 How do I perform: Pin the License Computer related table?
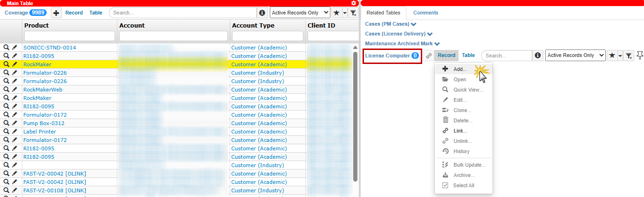coord(640,55)
